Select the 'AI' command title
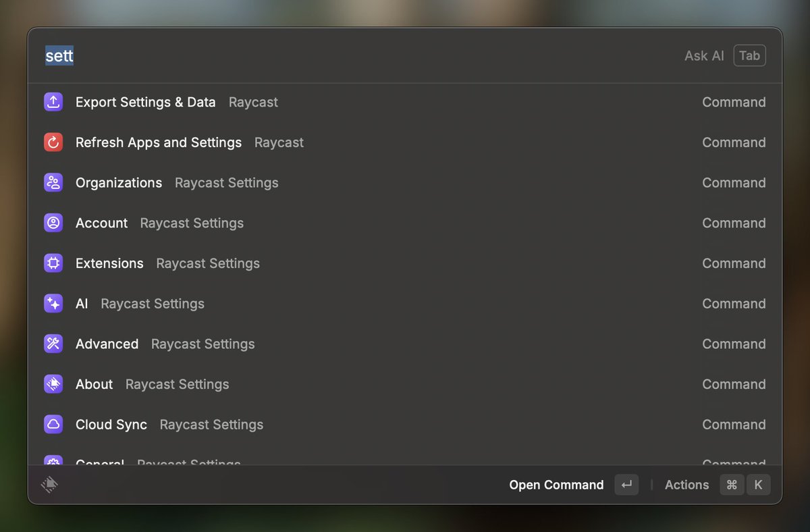 (x=82, y=304)
